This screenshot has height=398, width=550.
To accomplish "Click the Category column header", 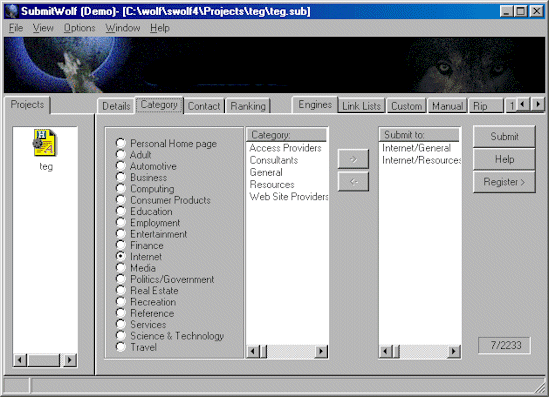I will (x=287, y=135).
